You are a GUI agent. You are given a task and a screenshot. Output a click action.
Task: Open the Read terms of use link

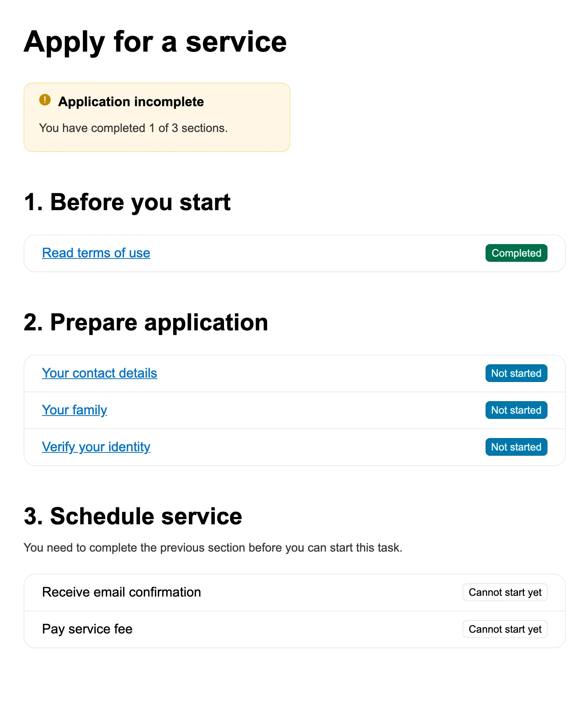coord(96,253)
